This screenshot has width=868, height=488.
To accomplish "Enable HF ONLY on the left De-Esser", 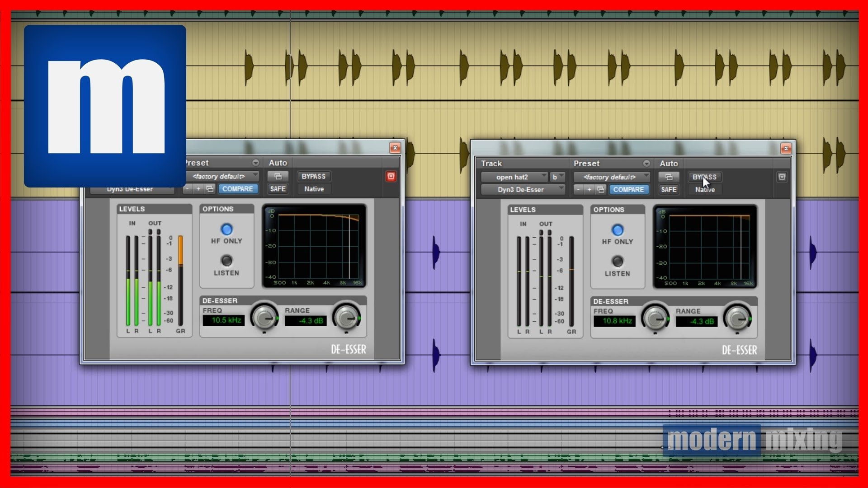I will (227, 230).
